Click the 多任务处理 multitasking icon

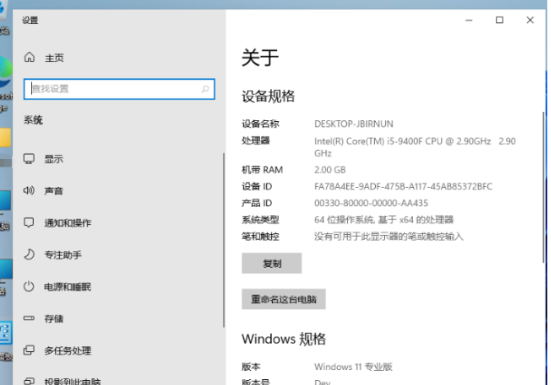point(29,350)
